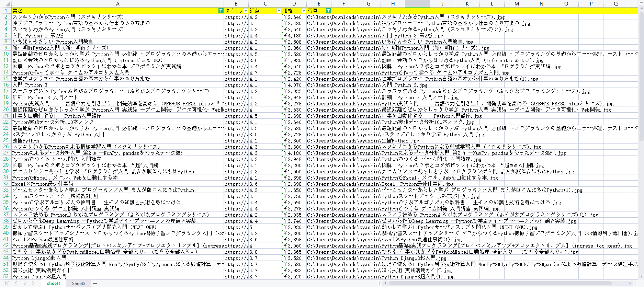644x287 pixels.
Task: Select rating cell 3.8 in row 43
Action: [x=265, y=252]
